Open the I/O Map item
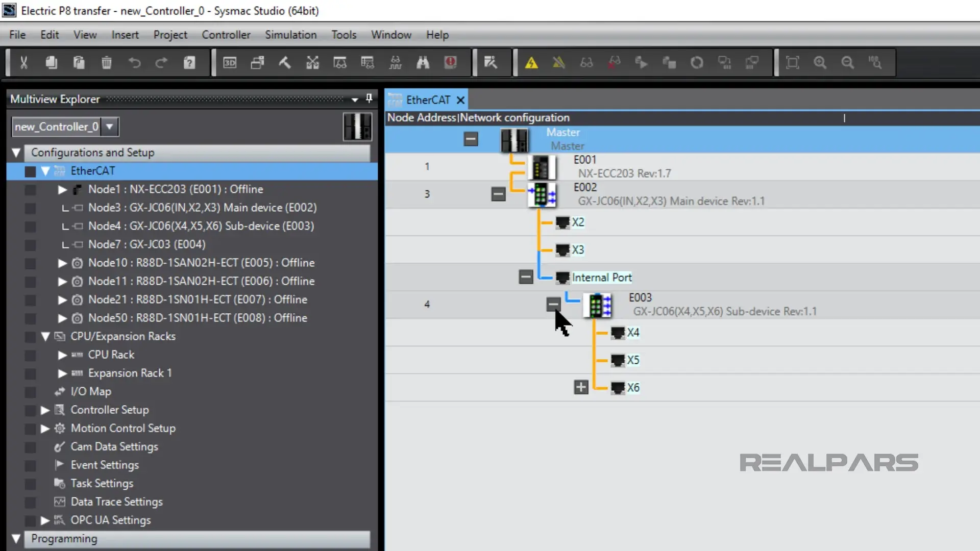980x551 pixels. [x=91, y=392]
